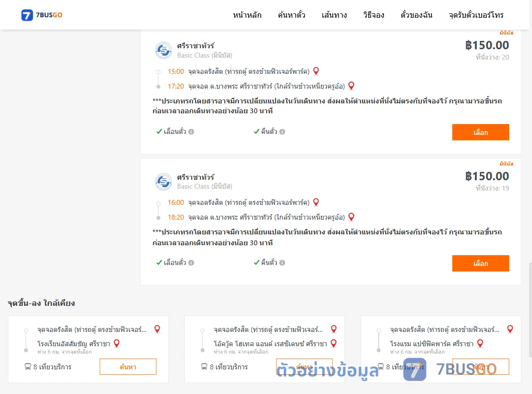This screenshot has height=394, width=532.
Task: Click จุดขึ้น-ลง ใกล้เคียง heading
Action: pos(41,303)
